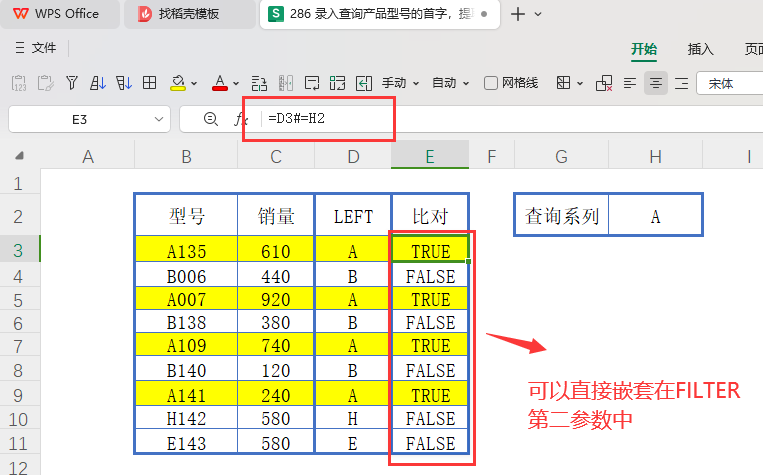The width and height of the screenshot is (763, 475).
Task: Click the 比对 header cell
Action: [430, 216]
